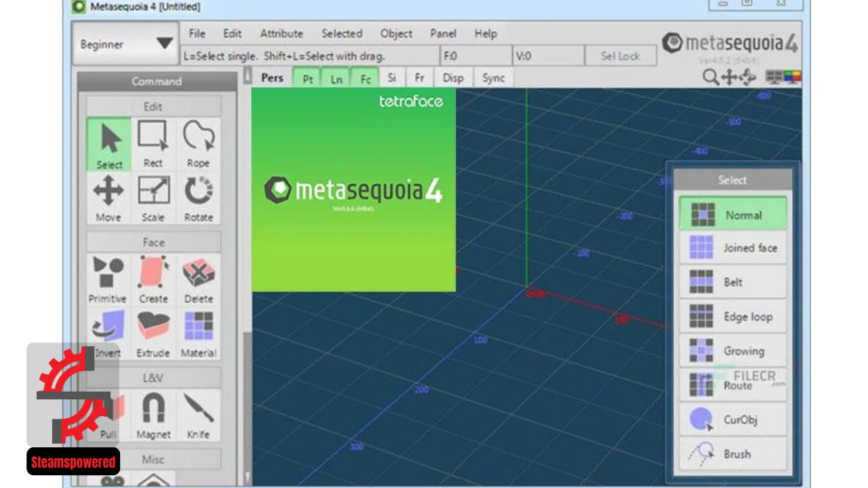This screenshot has height=488, width=868.
Task: Click the V:0 vertex count field
Action: [548, 56]
